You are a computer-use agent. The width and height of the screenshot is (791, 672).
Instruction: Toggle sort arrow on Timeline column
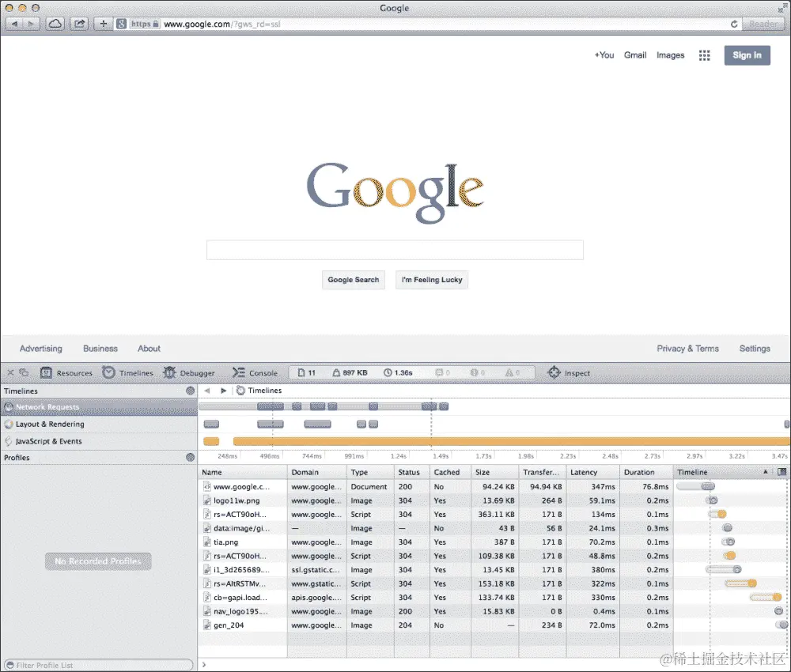pyautogui.click(x=765, y=472)
